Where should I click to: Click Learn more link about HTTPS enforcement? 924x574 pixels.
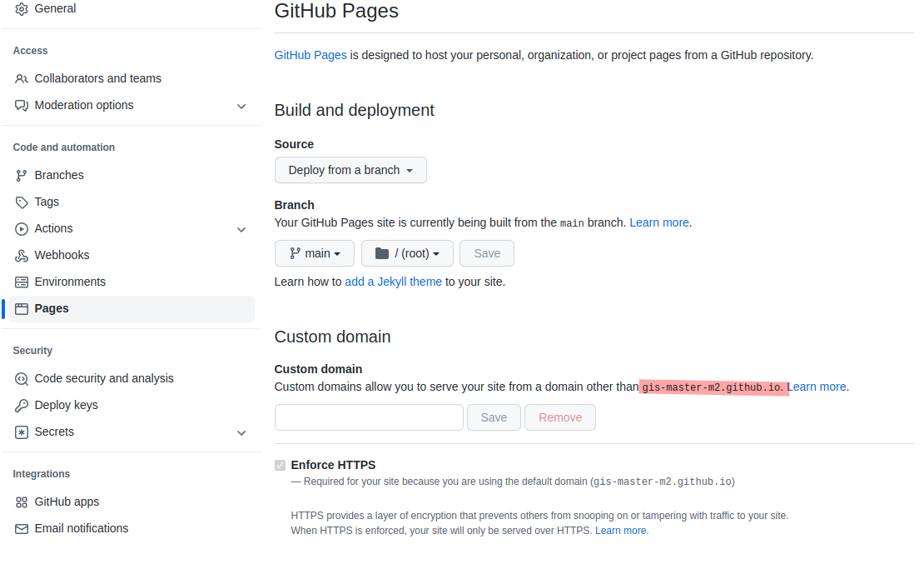pos(620,531)
